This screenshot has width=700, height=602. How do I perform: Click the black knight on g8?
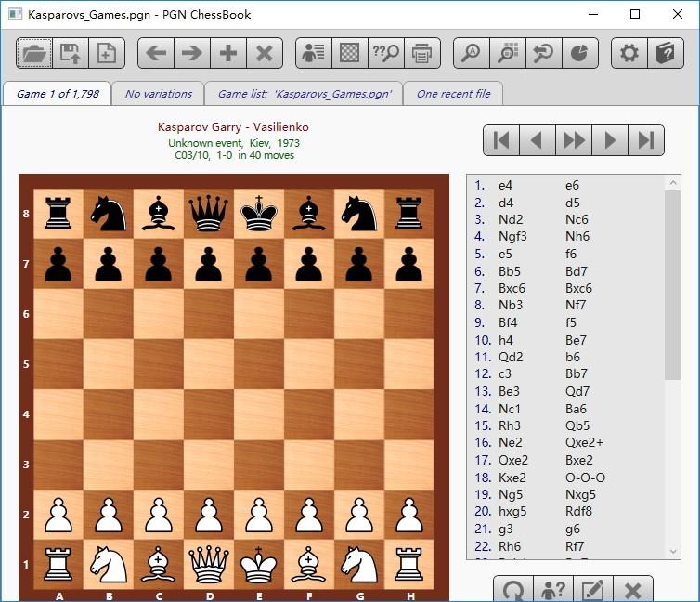click(x=359, y=214)
